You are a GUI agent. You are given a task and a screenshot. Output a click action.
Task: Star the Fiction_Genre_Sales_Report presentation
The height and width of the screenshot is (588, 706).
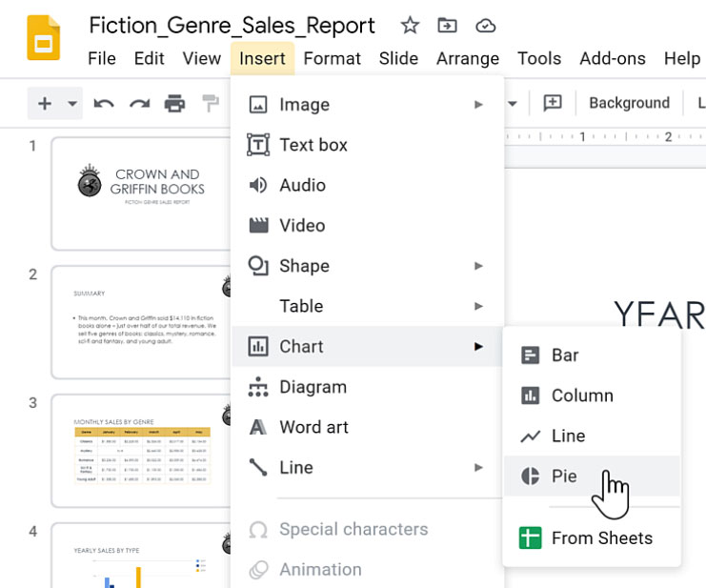click(x=410, y=26)
